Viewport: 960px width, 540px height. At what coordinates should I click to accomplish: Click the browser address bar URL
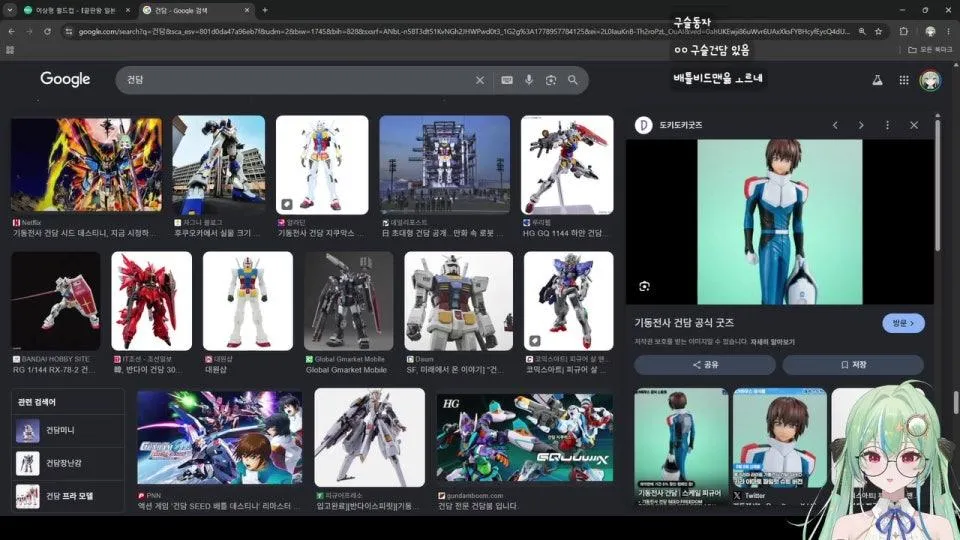(x=463, y=31)
